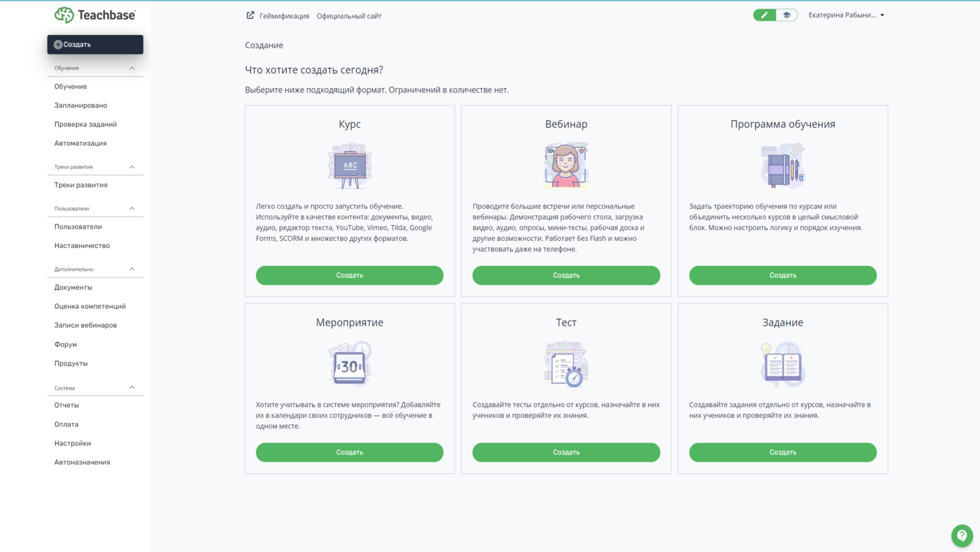Create a new Задание
Image resolution: width=980 pixels, height=552 pixels.
point(782,452)
